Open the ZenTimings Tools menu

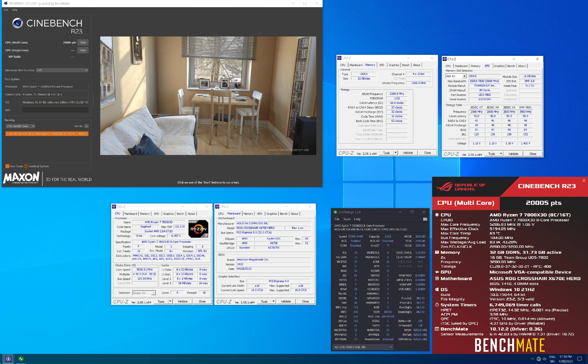point(346,219)
